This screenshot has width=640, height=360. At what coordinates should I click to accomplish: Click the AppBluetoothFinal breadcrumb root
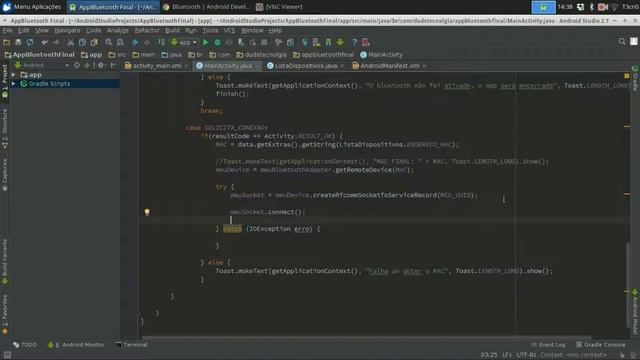[40, 55]
